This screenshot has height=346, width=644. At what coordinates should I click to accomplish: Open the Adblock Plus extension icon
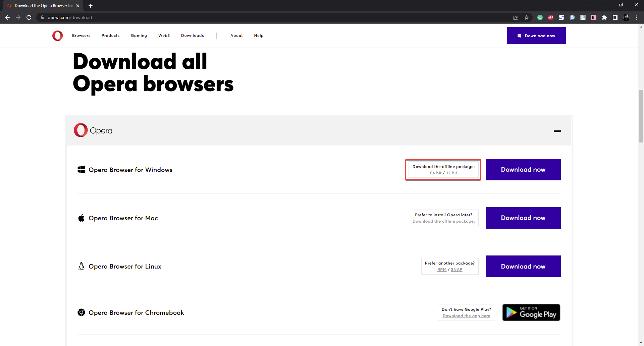pyautogui.click(x=551, y=17)
